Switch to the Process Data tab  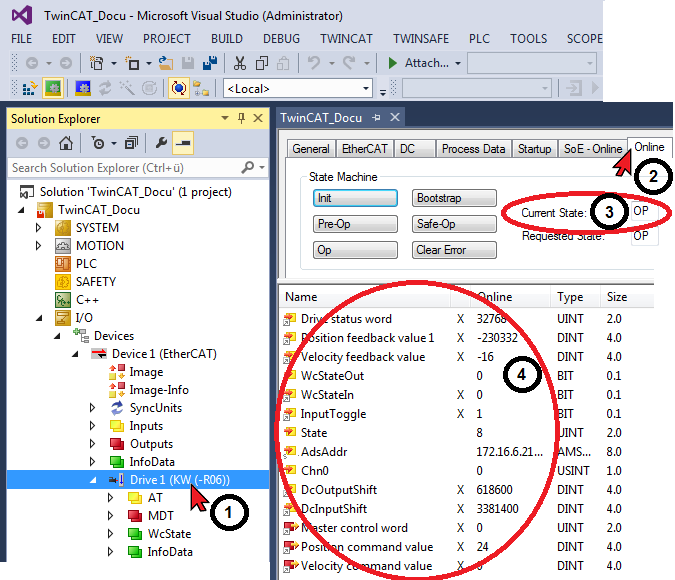click(x=473, y=149)
